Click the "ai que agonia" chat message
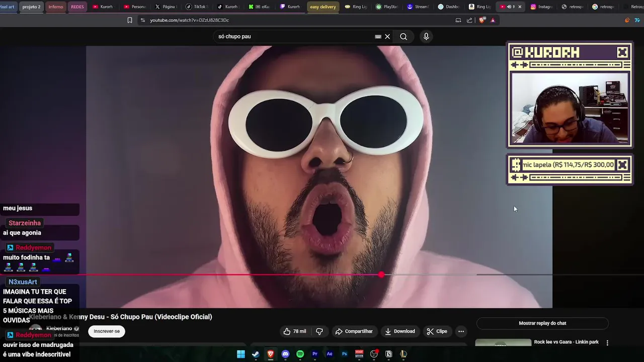 [22, 233]
